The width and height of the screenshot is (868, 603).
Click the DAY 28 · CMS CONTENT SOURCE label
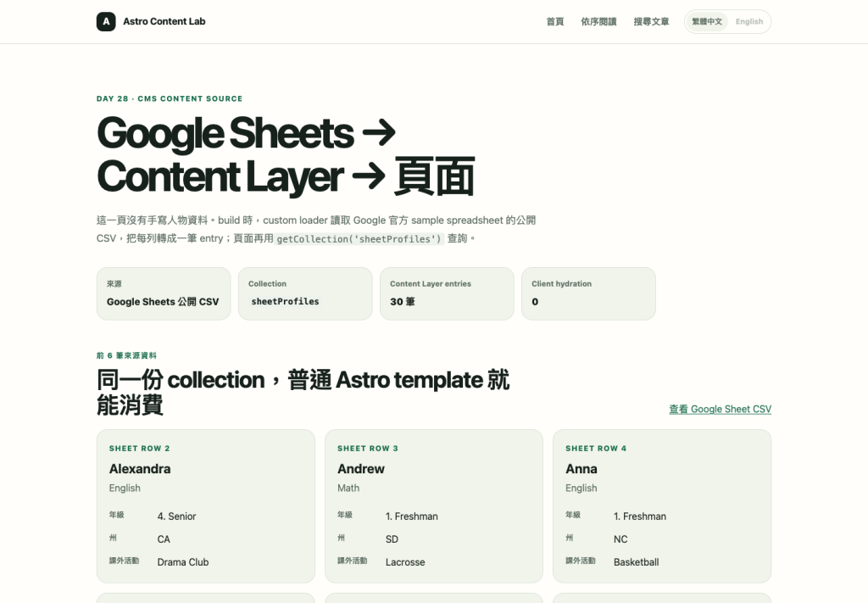pyautogui.click(x=170, y=98)
